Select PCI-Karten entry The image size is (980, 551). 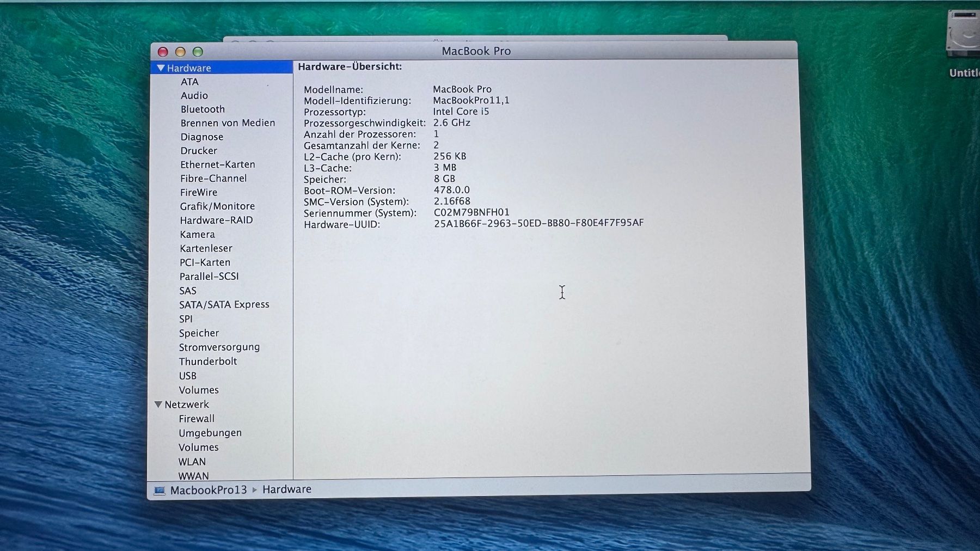point(205,262)
